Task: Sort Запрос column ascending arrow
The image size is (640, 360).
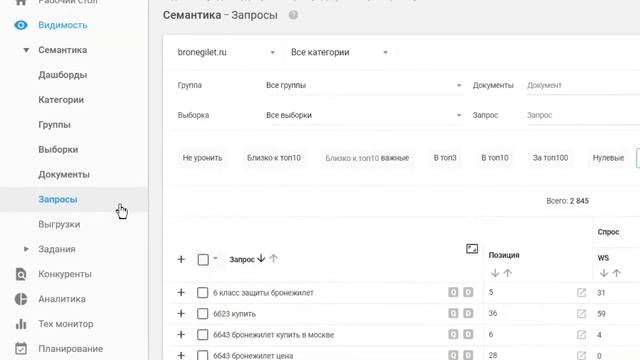Action: coord(273,258)
